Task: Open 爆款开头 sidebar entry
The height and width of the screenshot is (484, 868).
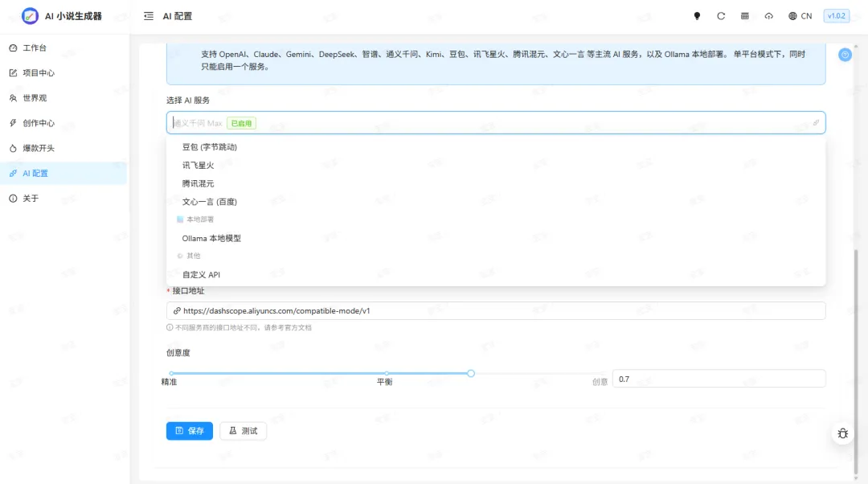Action: pyautogui.click(x=63, y=148)
